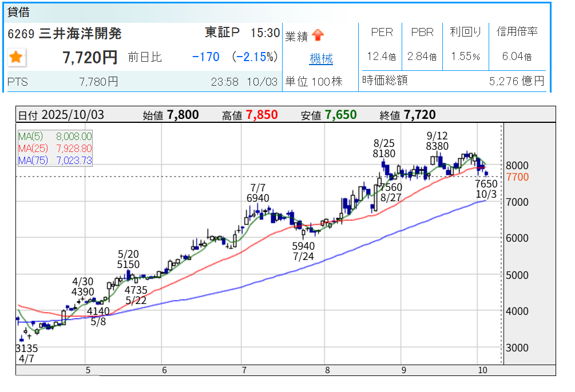This screenshot has height=392, width=575.
Task: Click the 信用倍率 header cell
Action: pyautogui.click(x=517, y=33)
